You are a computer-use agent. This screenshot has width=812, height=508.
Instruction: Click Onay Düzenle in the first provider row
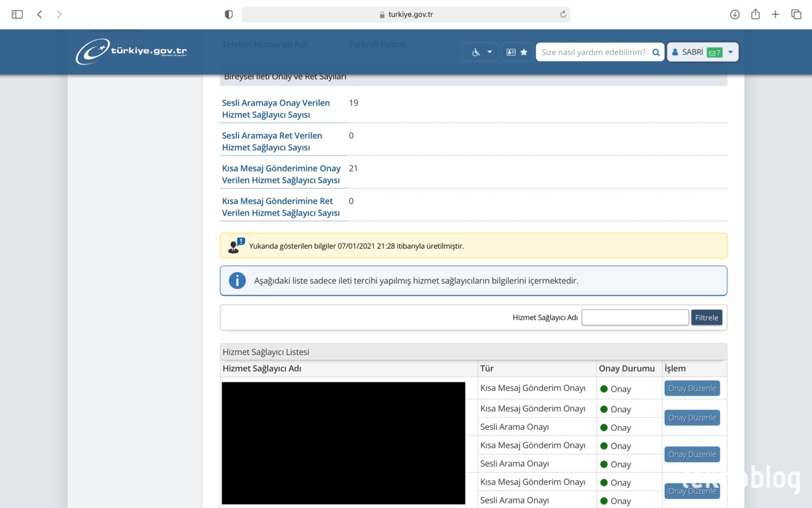692,388
